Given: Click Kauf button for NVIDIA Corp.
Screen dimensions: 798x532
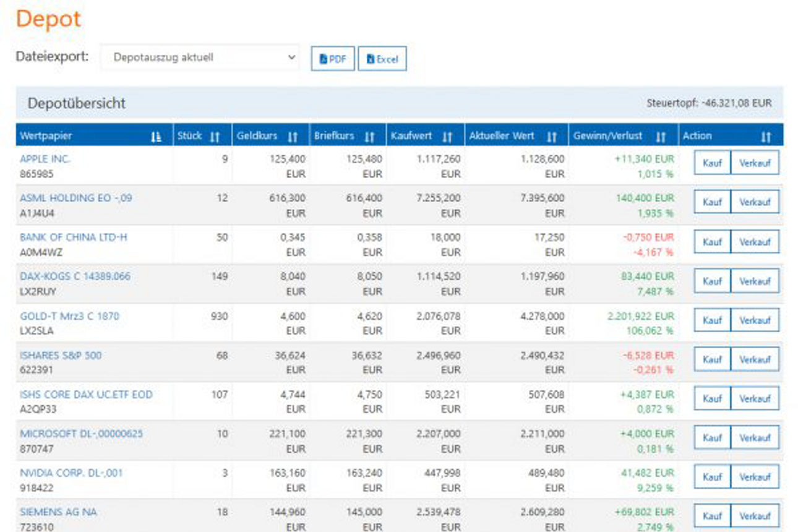Looking at the screenshot, I should point(712,477).
